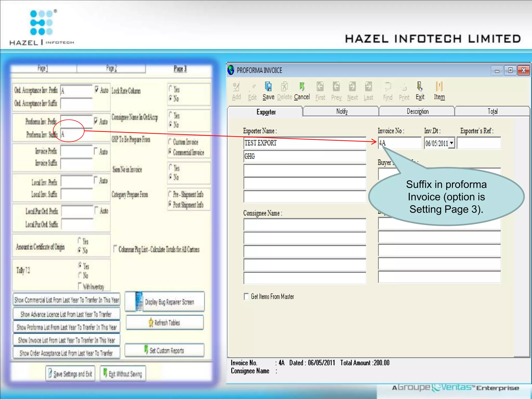Enable Tally With Inventory checkbox
The height and width of the screenshot is (399, 532).
click(x=80, y=286)
